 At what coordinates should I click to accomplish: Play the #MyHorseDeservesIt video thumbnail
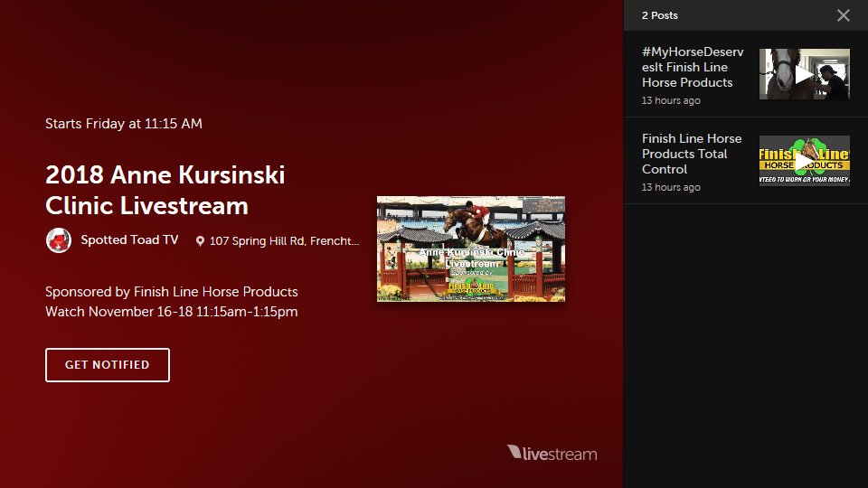[x=805, y=74]
